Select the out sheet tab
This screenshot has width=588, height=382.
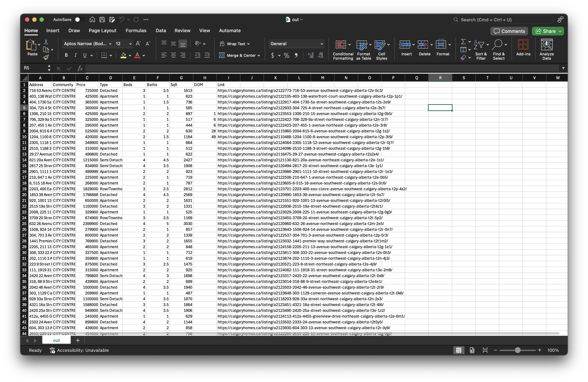[56, 341]
